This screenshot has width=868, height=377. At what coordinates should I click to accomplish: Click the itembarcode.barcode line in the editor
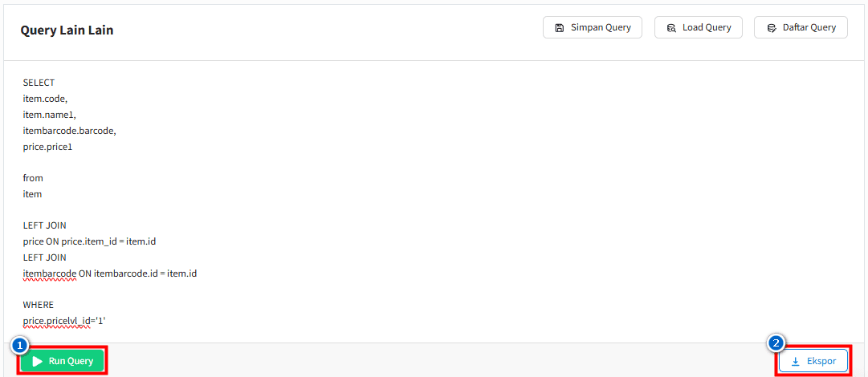point(69,131)
